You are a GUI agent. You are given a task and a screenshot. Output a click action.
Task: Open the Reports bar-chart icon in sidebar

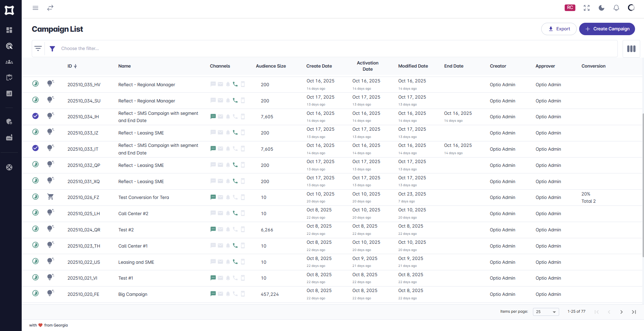coord(10,93)
